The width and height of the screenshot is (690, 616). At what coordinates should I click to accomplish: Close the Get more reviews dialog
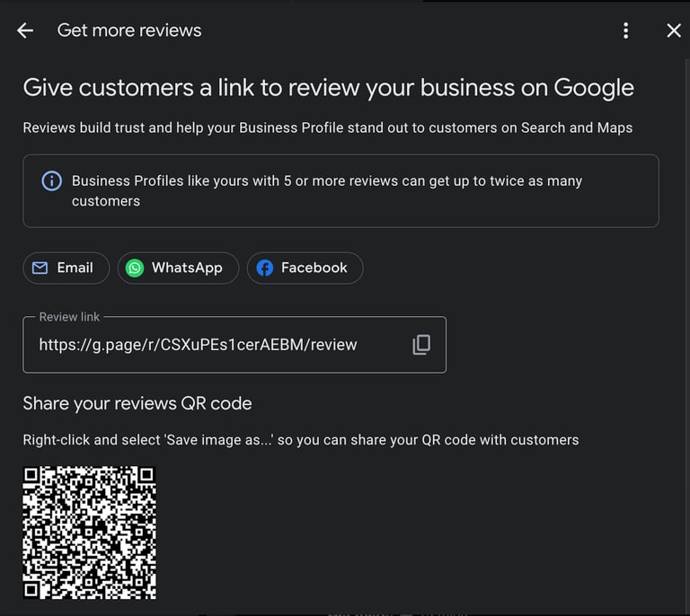[x=674, y=31]
